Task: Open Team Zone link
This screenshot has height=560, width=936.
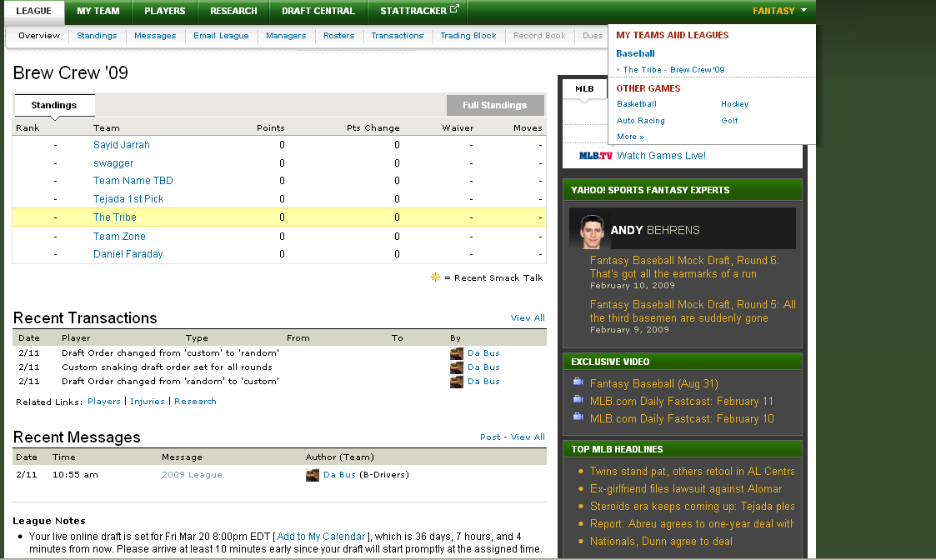Action: point(119,237)
